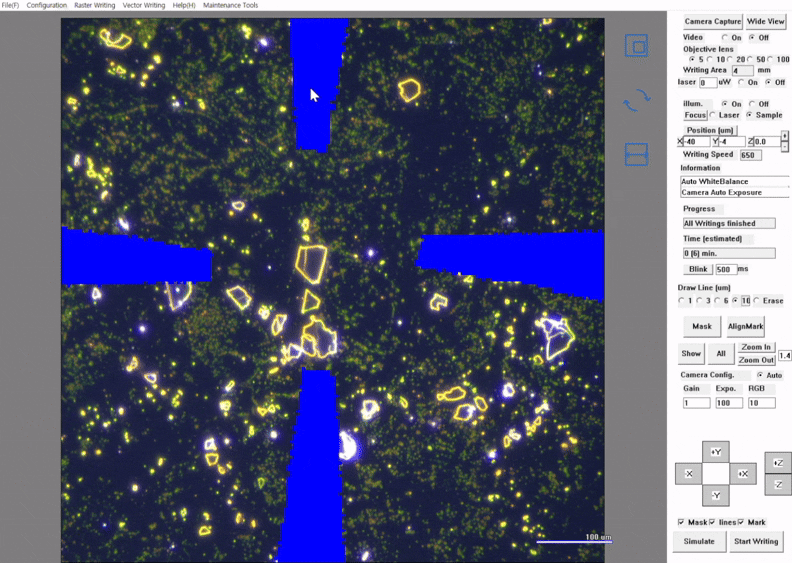Select the 100x objective lens
This screenshot has width=792, height=563.
(x=770, y=60)
